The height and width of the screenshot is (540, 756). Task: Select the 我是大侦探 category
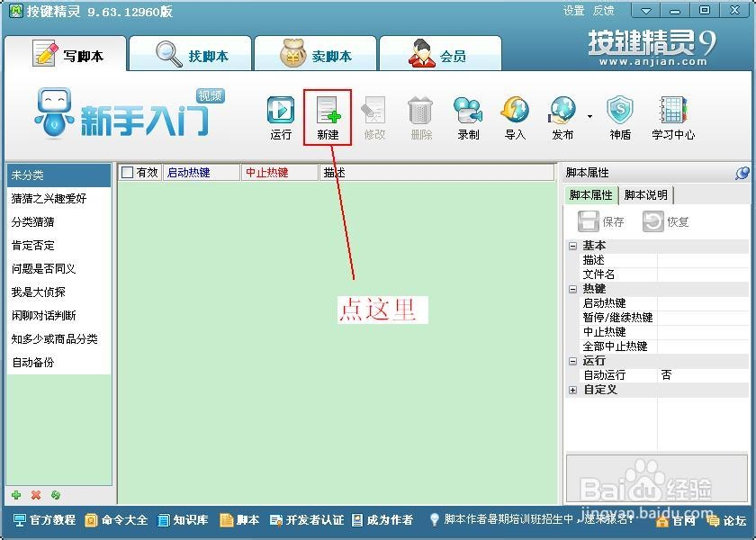pos(58,292)
